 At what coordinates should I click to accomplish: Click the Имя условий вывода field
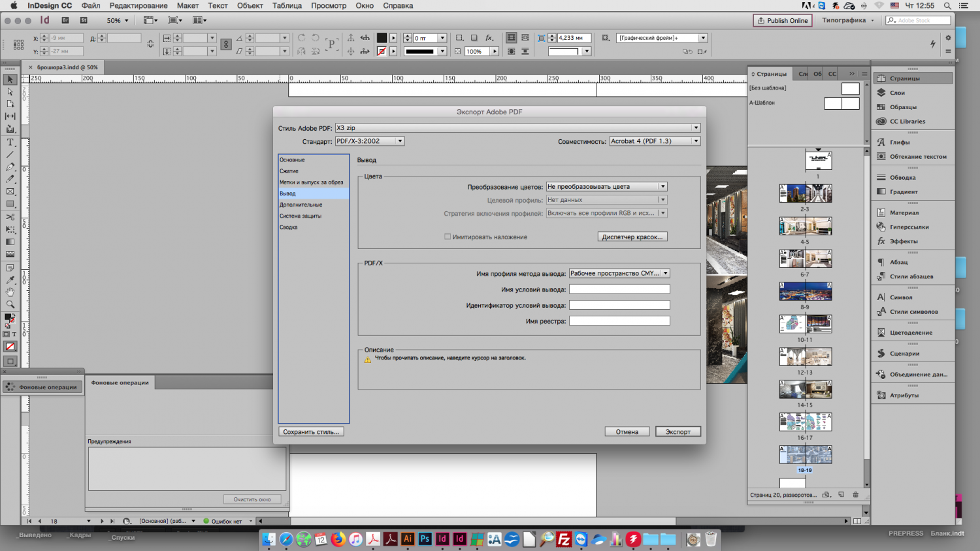coord(619,289)
